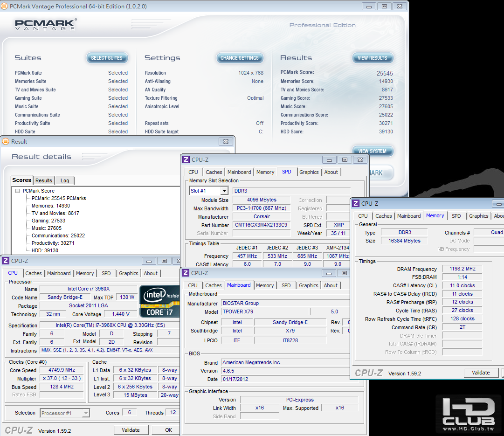Select Caches tab in CPU-Z SPD window

(214, 172)
